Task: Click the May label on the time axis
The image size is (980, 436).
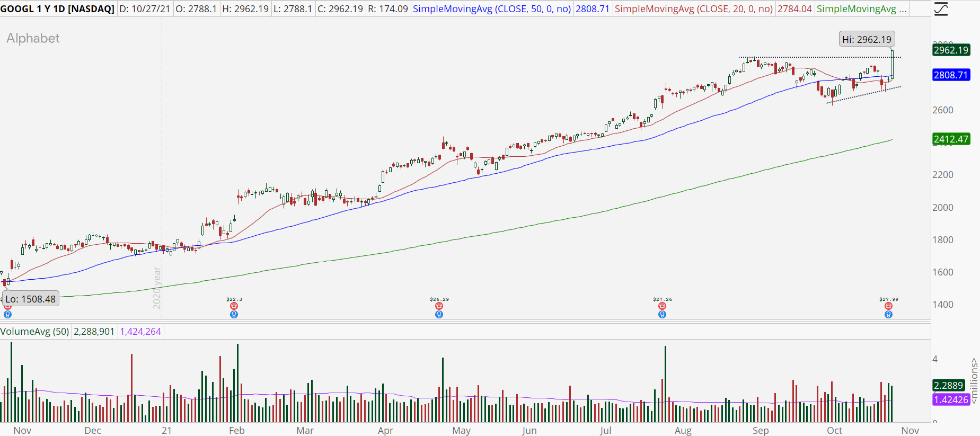Action: pyautogui.click(x=462, y=430)
